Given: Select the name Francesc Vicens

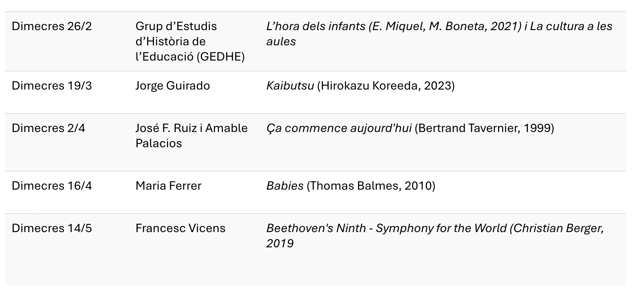Looking at the screenshot, I should click(180, 228).
